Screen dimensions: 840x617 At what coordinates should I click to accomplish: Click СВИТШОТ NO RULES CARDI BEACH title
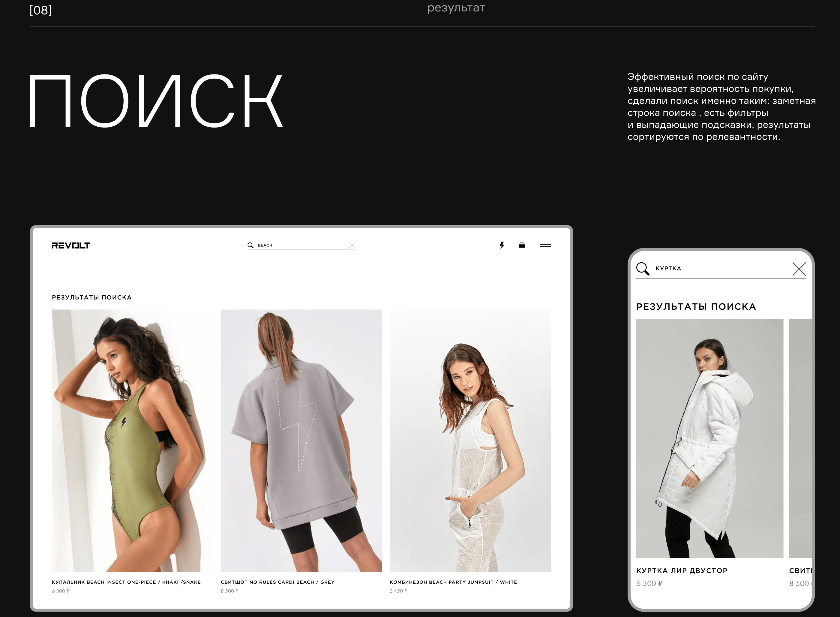pyautogui.click(x=277, y=582)
